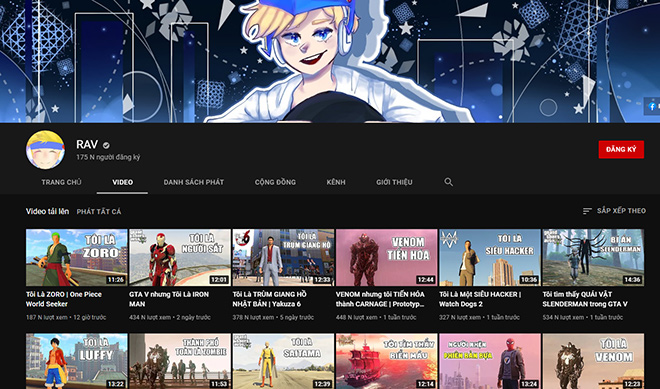This screenshot has height=389, width=660.
Task: Click '187 N lượt xem • 12 giờ trước'
Action: 67,317
